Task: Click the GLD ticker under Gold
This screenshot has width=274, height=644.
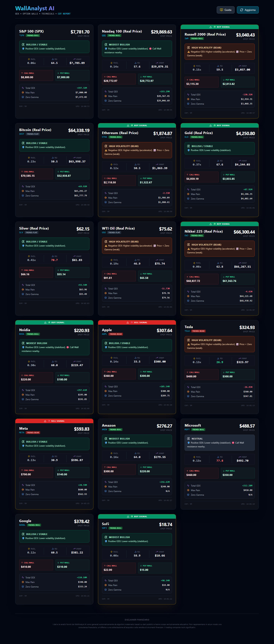Action: [x=186, y=137]
